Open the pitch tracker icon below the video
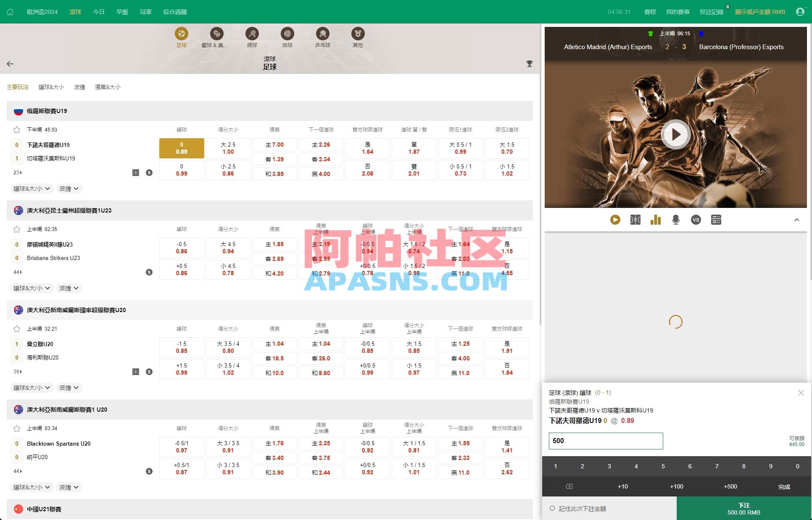The image size is (812, 520). [x=635, y=219]
